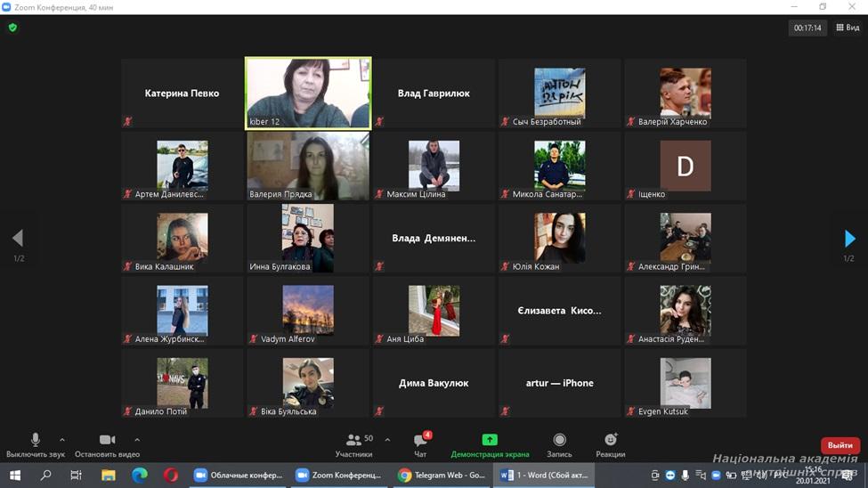Switch to Telegram Web Chrome taskbar window

tap(442, 476)
